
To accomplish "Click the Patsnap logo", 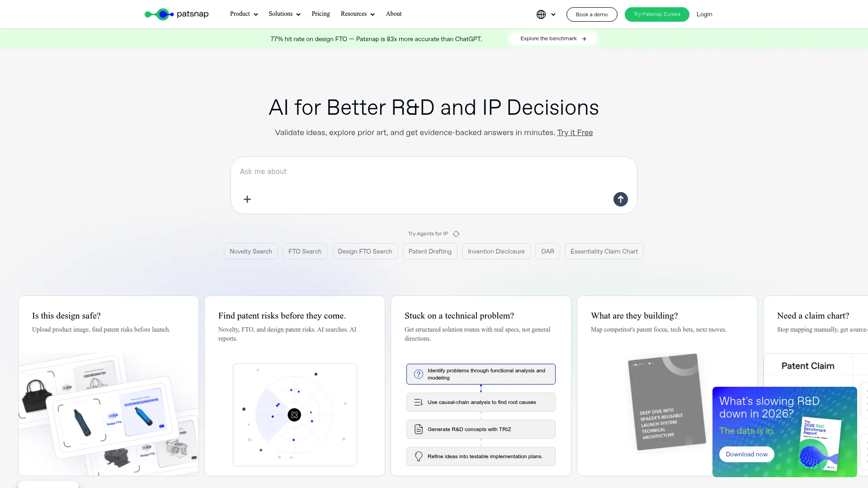I will pos(176,14).
